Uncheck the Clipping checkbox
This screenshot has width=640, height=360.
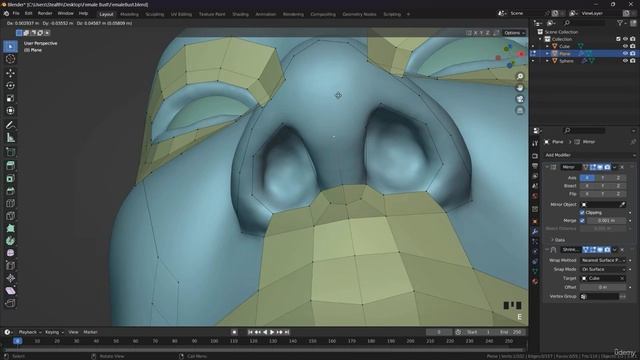tap(582, 213)
